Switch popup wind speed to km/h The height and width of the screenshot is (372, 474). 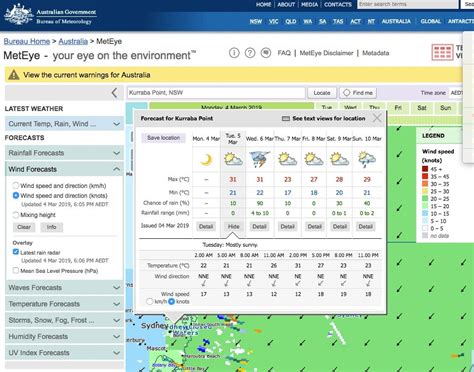point(150,302)
